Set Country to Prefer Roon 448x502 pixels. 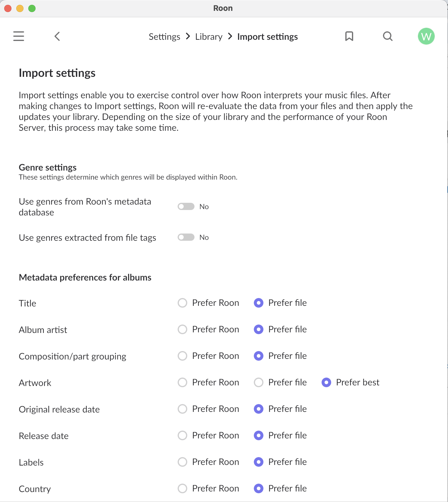[x=182, y=488]
